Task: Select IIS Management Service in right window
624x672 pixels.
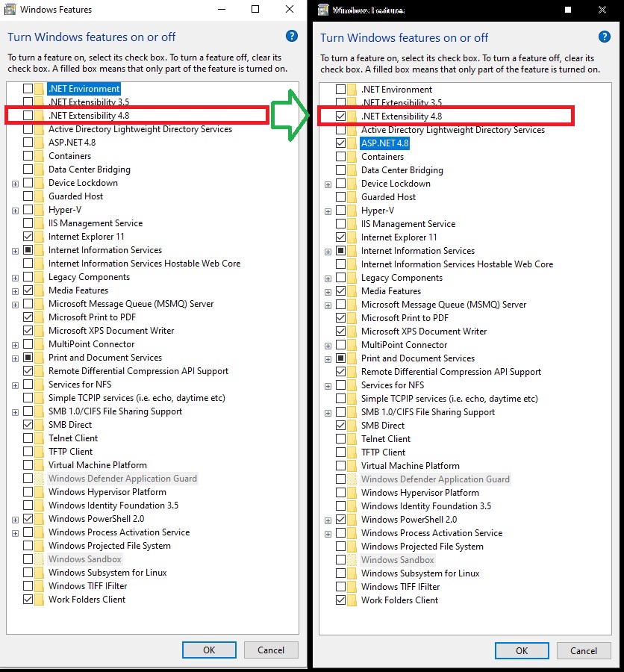Action: click(408, 224)
